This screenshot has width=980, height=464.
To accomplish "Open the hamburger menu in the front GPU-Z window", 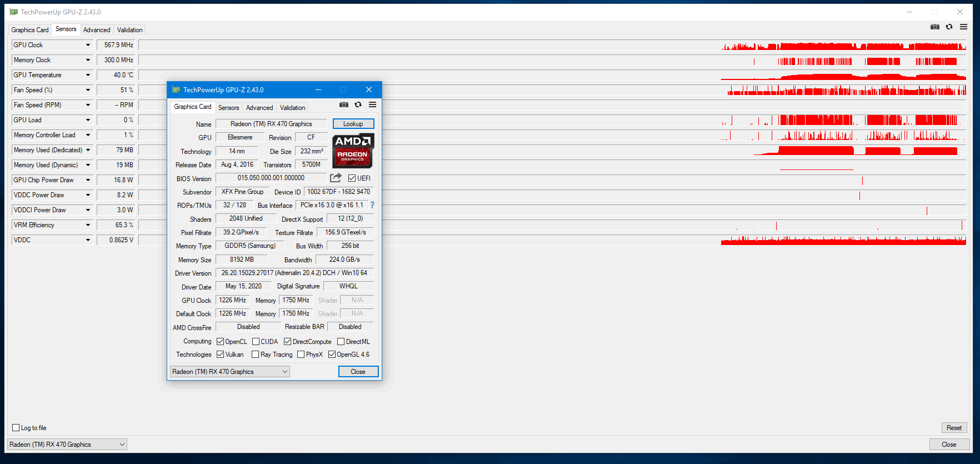I will pyautogui.click(x=372, y=104).
